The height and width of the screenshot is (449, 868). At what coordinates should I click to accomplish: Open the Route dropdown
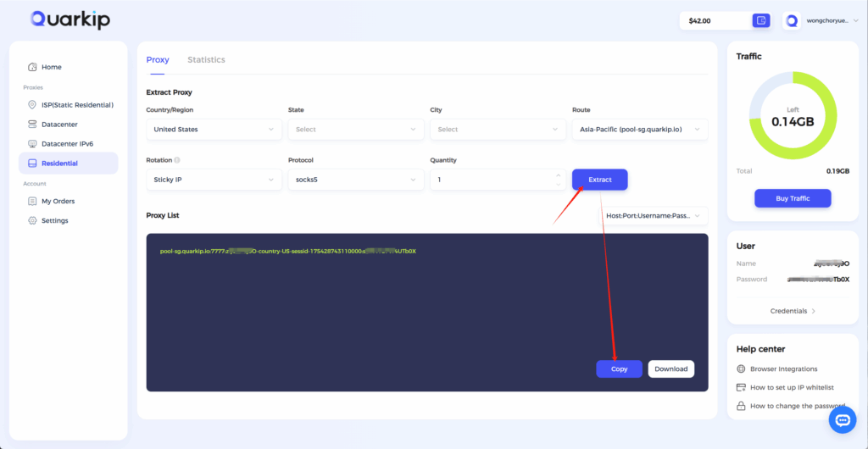(x=640, y=130)
